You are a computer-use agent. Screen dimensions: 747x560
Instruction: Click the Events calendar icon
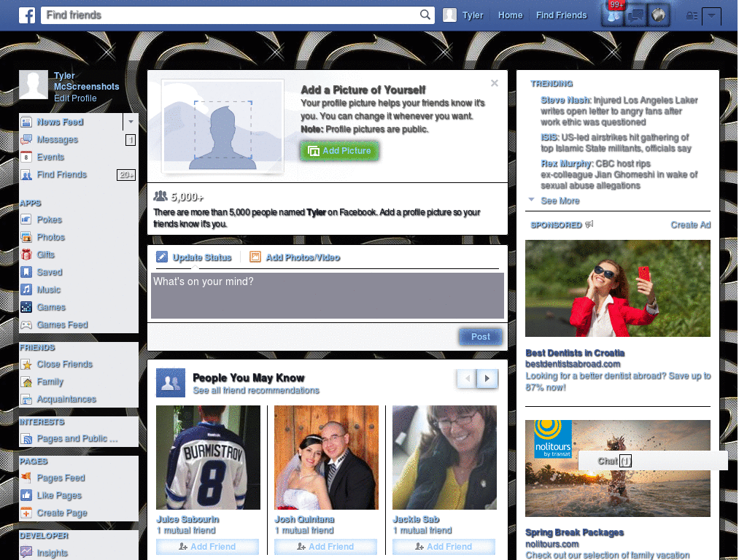26,157
